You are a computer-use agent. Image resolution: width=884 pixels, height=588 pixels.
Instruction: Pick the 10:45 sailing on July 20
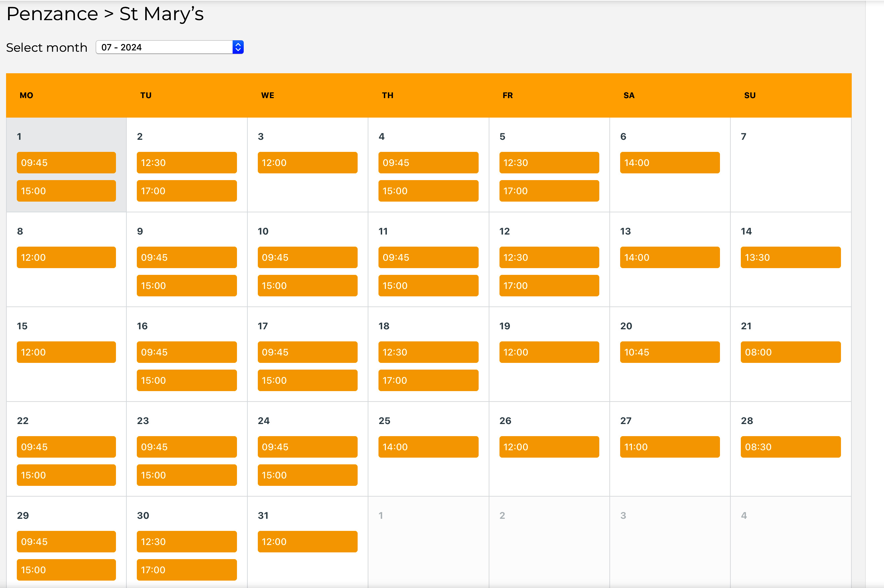point(670,352)
